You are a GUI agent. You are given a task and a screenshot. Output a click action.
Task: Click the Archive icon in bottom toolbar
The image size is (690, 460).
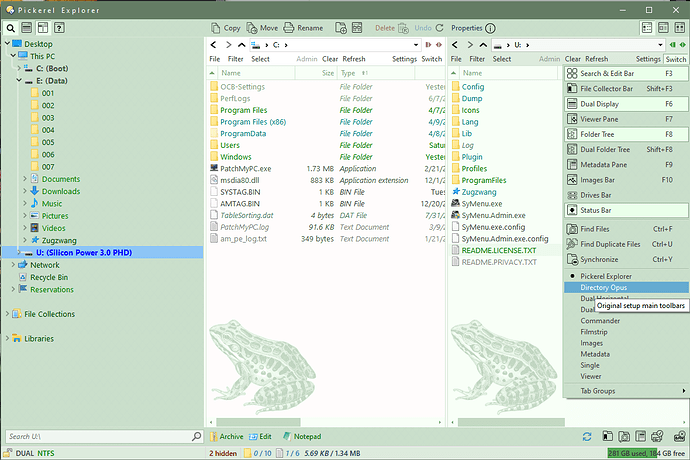pyautogui.click(x=213, y=437)
